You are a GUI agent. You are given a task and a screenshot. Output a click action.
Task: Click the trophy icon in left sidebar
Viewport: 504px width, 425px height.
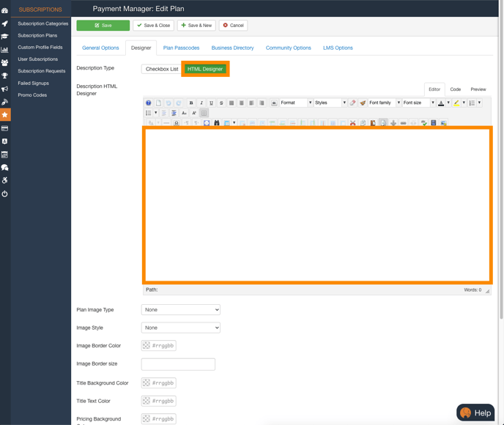click(x=5, y=75)
